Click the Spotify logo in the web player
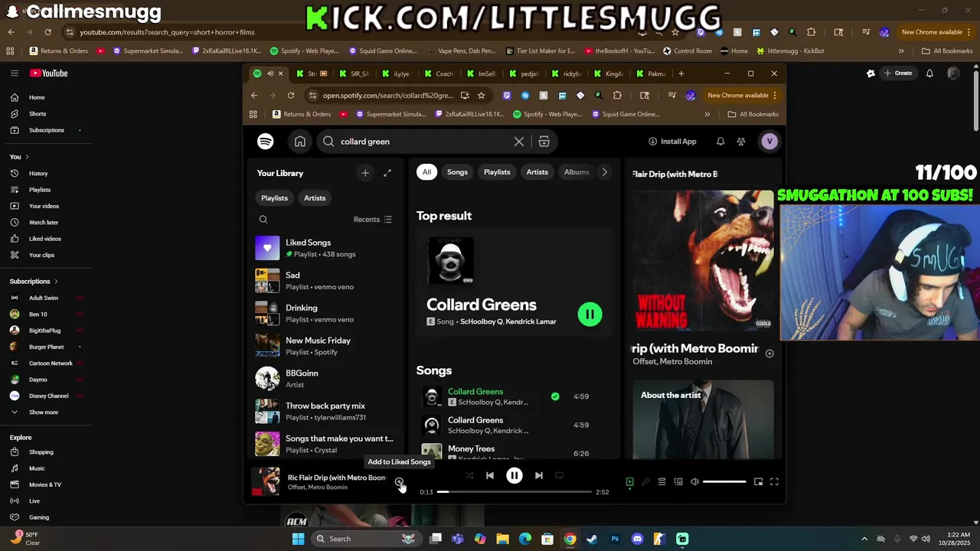980x551 pixels. pos(266,142)
